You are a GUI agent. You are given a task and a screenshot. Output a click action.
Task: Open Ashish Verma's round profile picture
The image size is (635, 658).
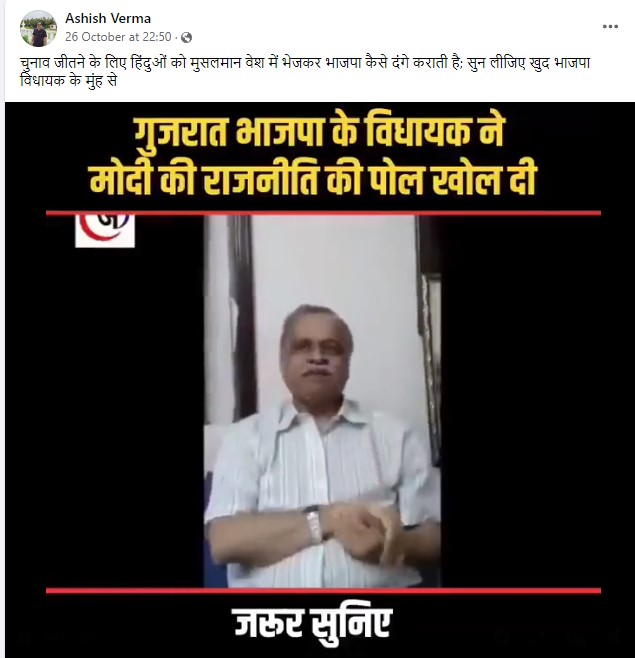click(38, 28)
